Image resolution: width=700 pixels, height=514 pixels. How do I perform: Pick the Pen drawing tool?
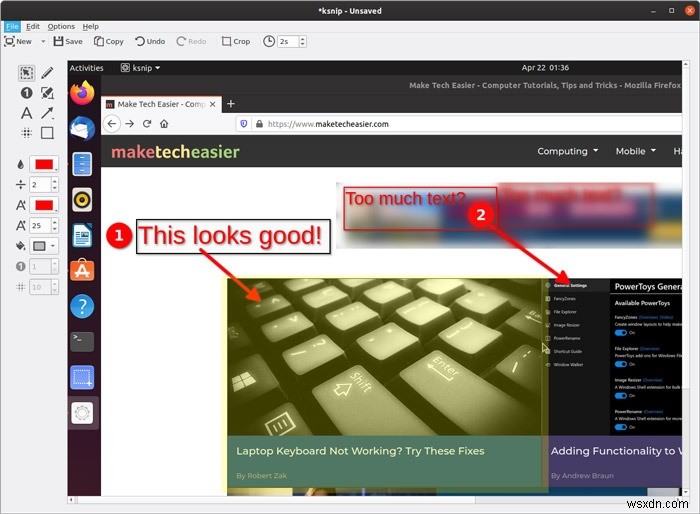(x=47, y=72)
